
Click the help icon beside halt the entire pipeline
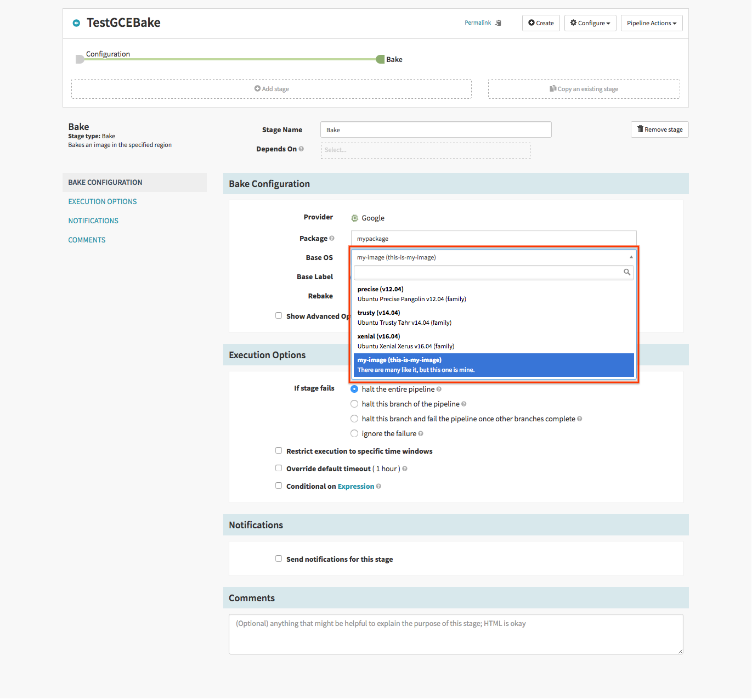pyautogui.click(x=439, y=389)
